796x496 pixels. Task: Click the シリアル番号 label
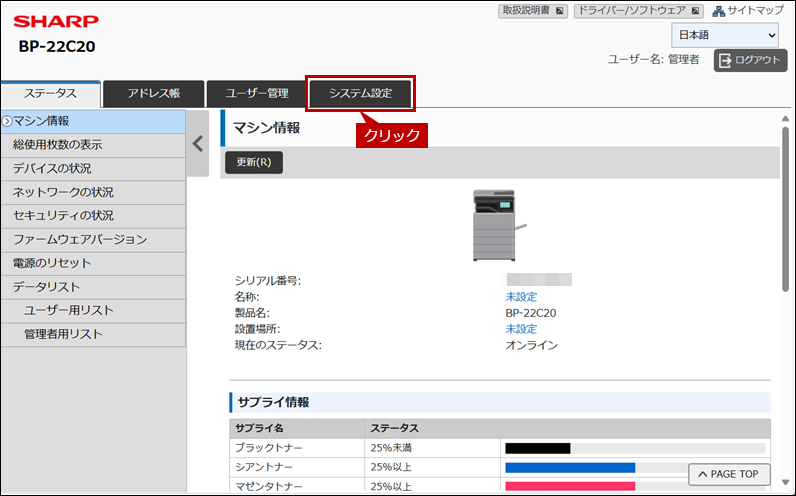268,281
